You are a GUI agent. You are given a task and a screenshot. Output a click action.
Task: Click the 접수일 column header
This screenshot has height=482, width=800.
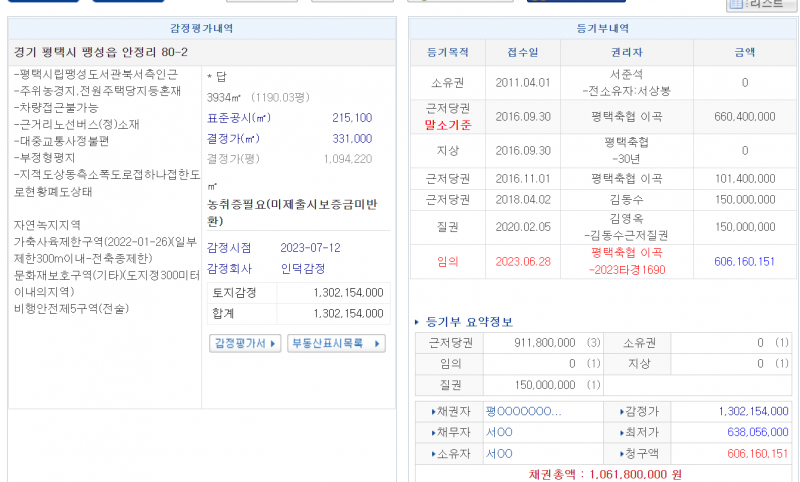tap(522, 52)
